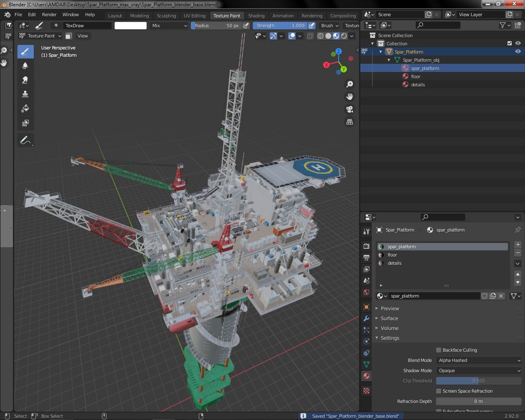Select floor material in outliner

pyautogui.click(x=416, y=76)
